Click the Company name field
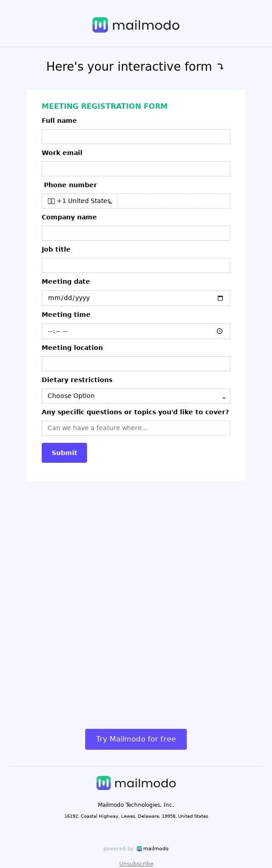This screenshot has height=868, width=272. (x=136, y=233)
